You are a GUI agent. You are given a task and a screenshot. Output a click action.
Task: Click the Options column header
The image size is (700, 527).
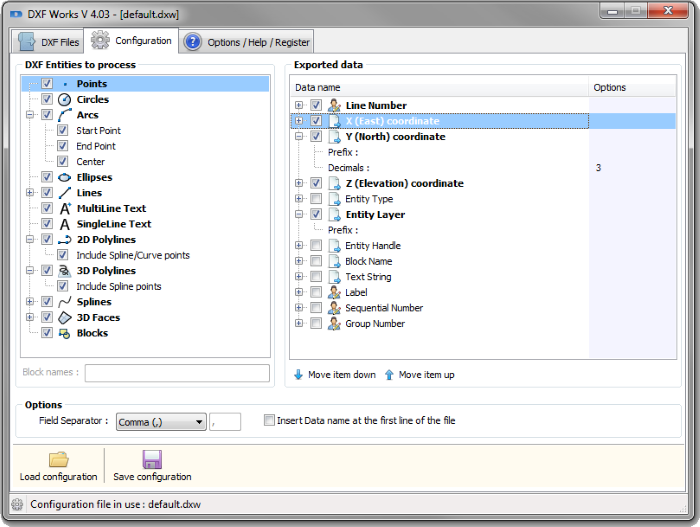(x=633, y=88)
